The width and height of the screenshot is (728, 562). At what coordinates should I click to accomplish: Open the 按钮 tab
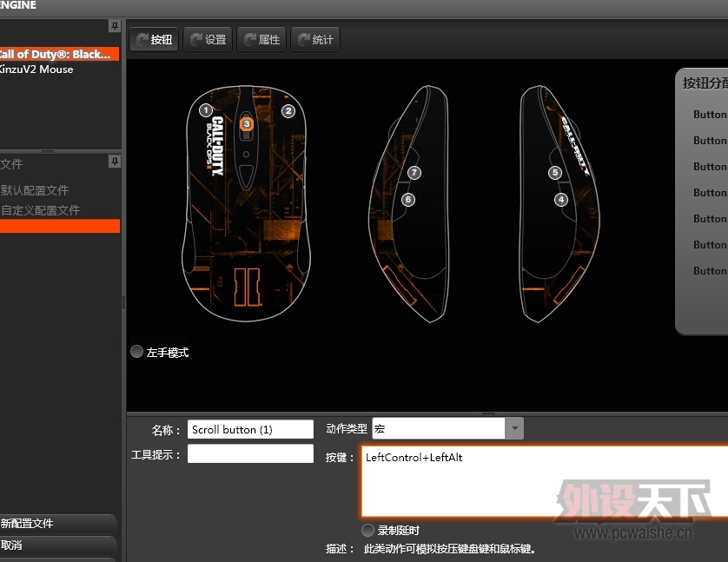(x=154, y=39)
